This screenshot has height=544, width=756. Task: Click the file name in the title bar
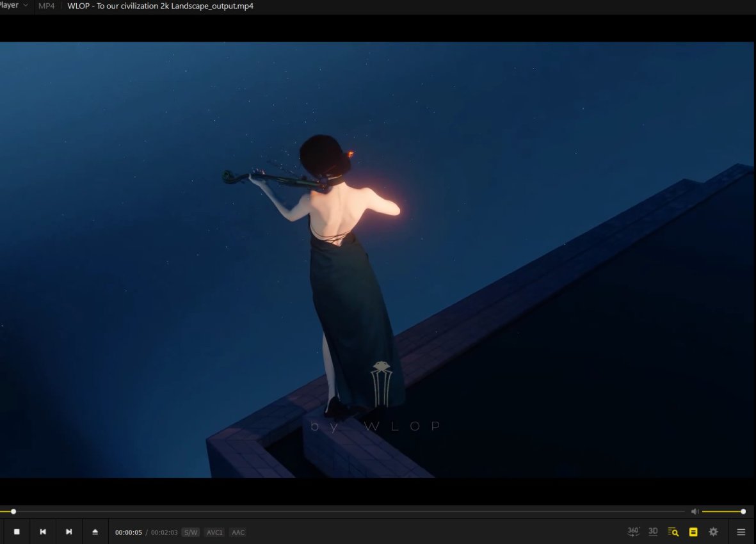point(160,6)
